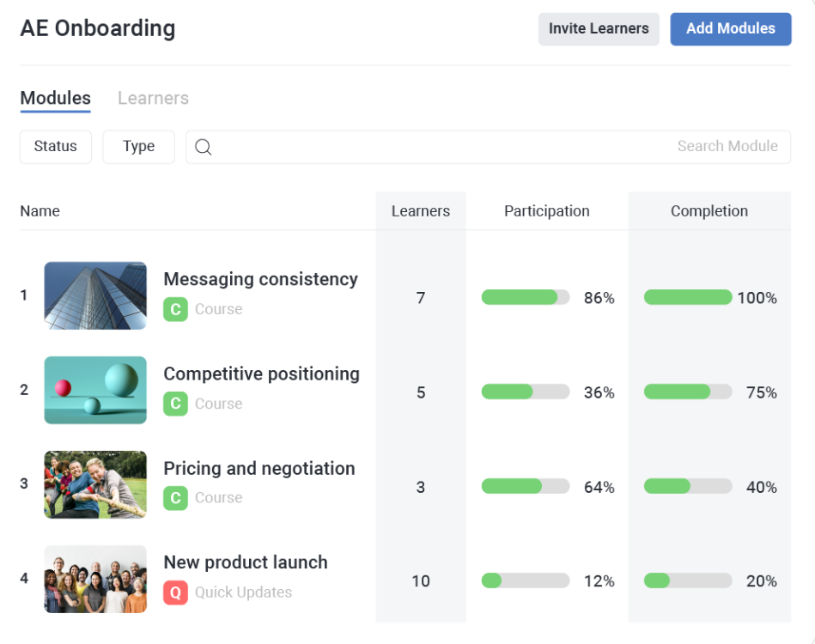Screen dimensions: 815x644
Task: Open the tug-of-war thumbnail for Pricing module
Action: tap(95, 484)
